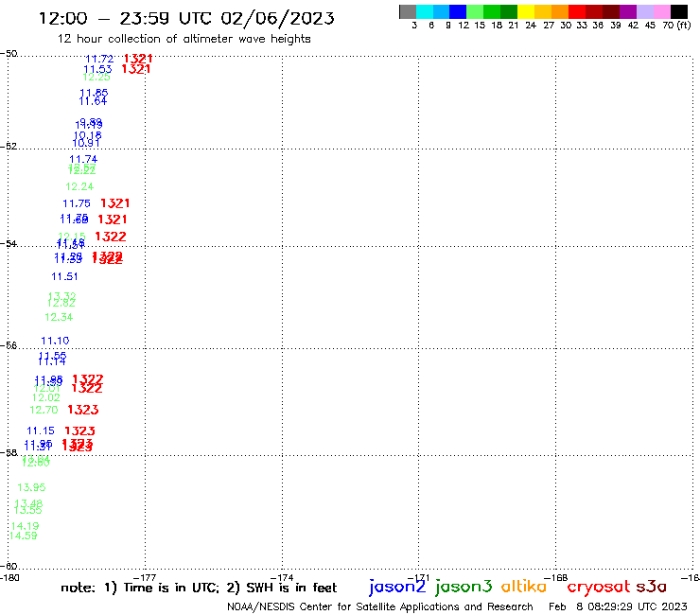Click the green value 12.70
Image resolution: width=700 pixels, height=615 pixels.
click(44, 410)
